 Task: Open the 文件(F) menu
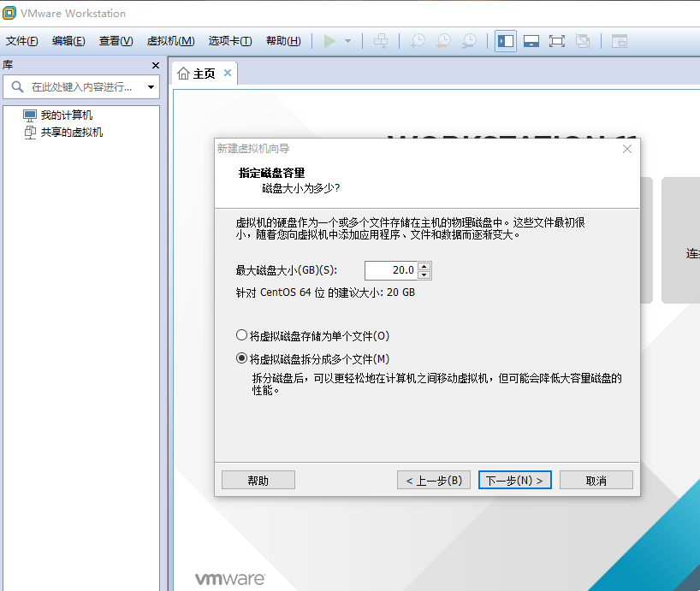(22, 41)
